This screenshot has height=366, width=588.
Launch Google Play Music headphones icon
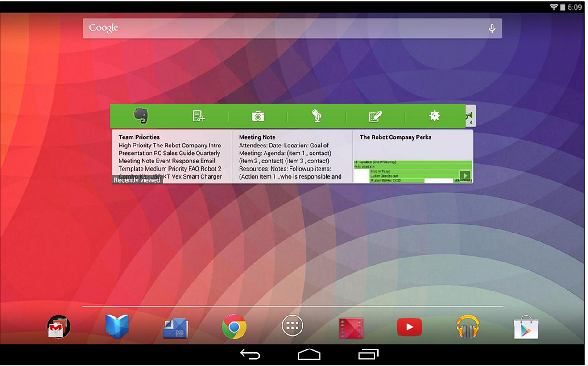[468, 327]
